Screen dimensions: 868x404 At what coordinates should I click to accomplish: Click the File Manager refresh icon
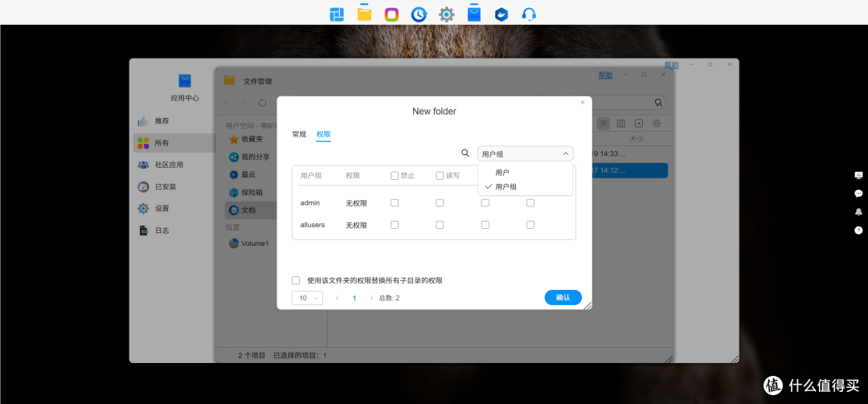tap(262, 102)
